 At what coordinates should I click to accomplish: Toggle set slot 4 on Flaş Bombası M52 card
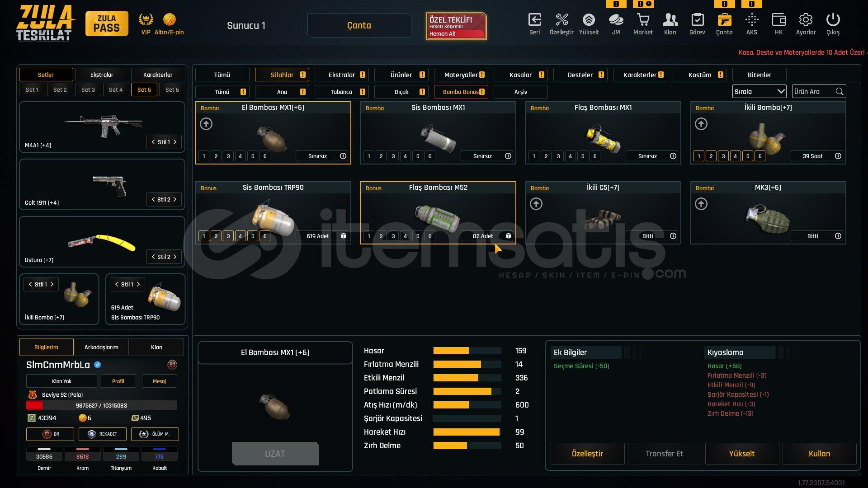click(406, 236)
